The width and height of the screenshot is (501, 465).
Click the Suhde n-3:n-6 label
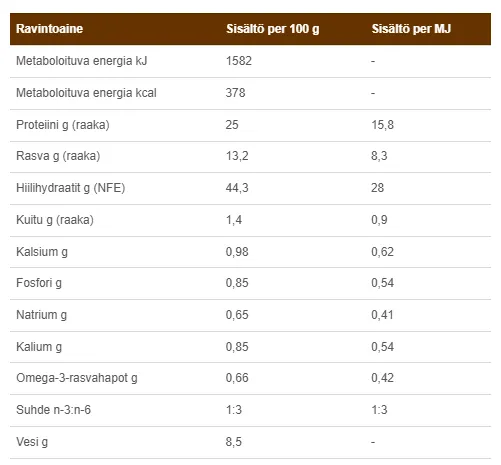click(x=53, y=410)
